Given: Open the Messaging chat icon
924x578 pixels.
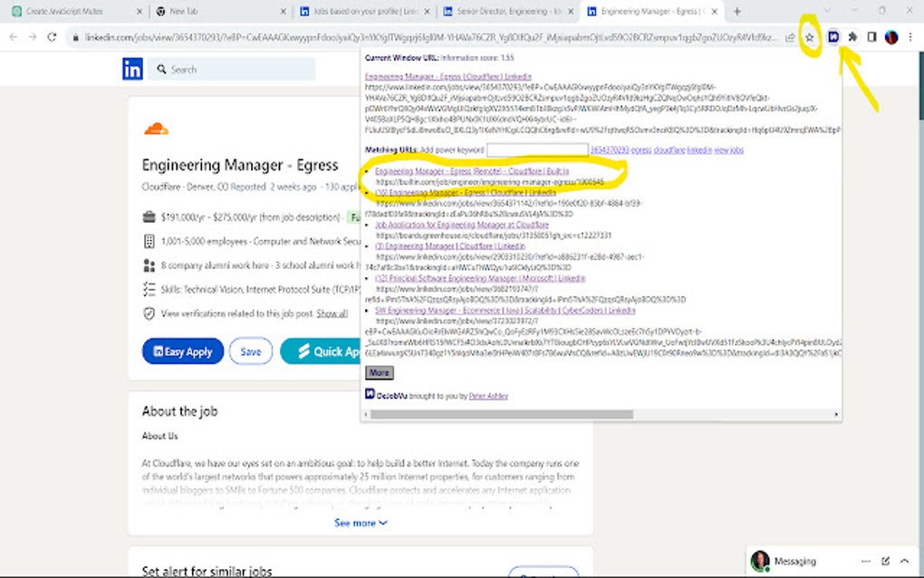Looking at the screenshot, I should pos(760,560).
